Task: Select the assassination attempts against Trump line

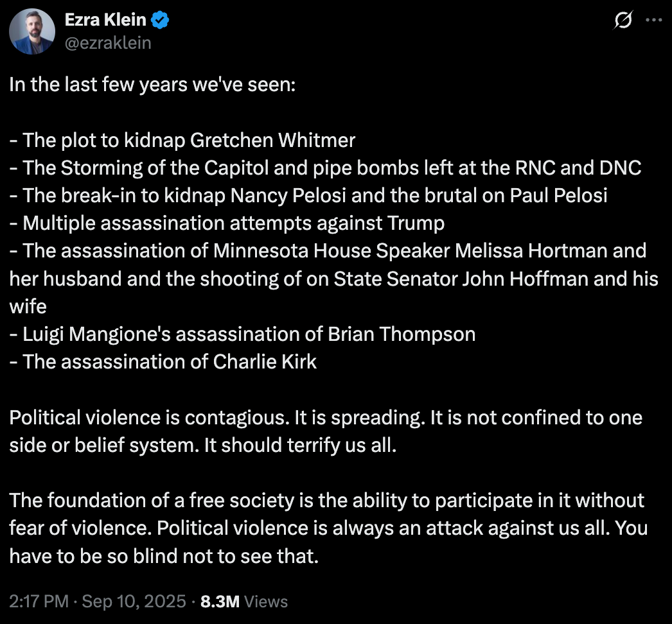Action: (227, 223)
